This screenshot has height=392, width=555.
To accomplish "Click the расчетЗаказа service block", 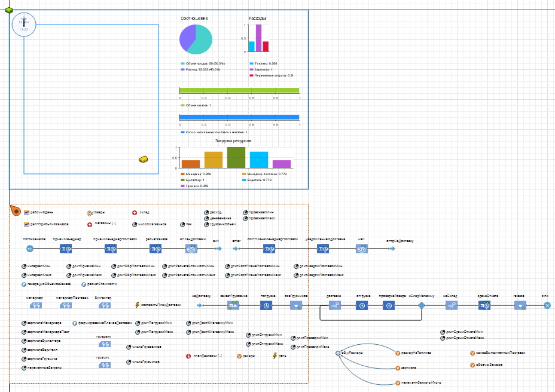I will (155, 249).
